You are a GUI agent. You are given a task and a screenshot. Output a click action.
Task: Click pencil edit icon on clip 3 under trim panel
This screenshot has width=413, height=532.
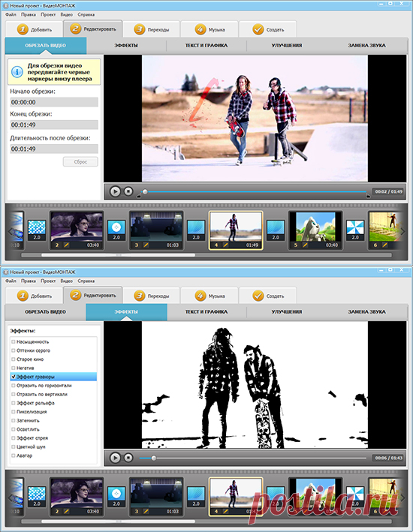point(146,245)
